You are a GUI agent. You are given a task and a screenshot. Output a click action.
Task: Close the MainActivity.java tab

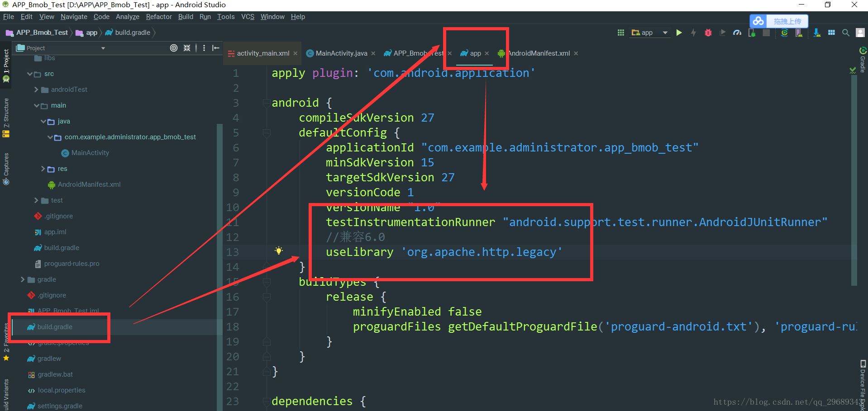pos(373,53)
